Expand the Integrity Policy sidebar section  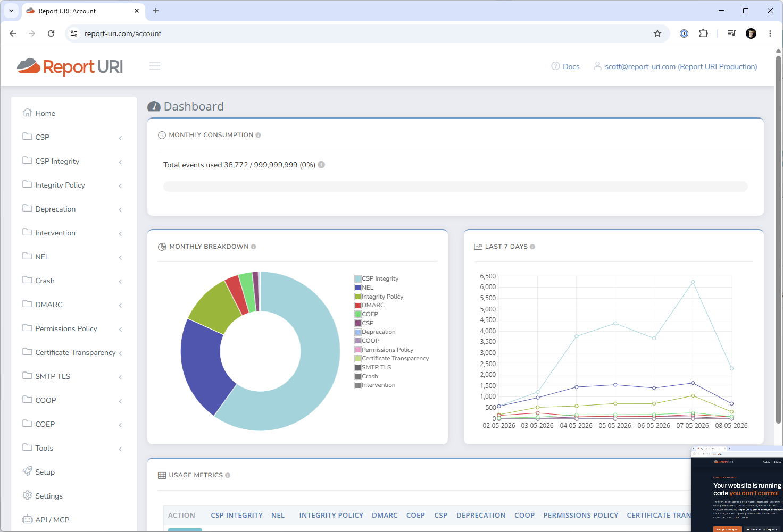click(74, 185)
